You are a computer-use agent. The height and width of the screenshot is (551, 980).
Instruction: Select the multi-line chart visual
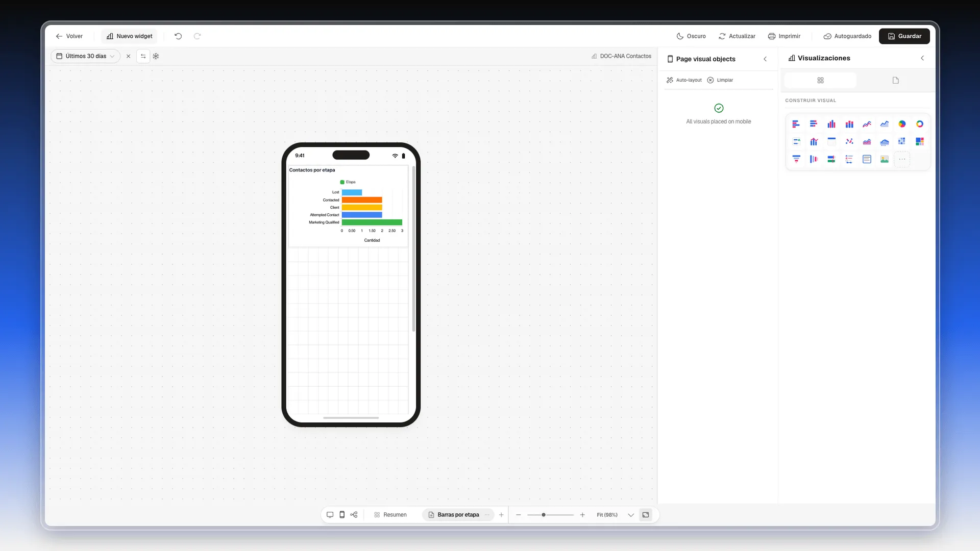coord(867,124)
